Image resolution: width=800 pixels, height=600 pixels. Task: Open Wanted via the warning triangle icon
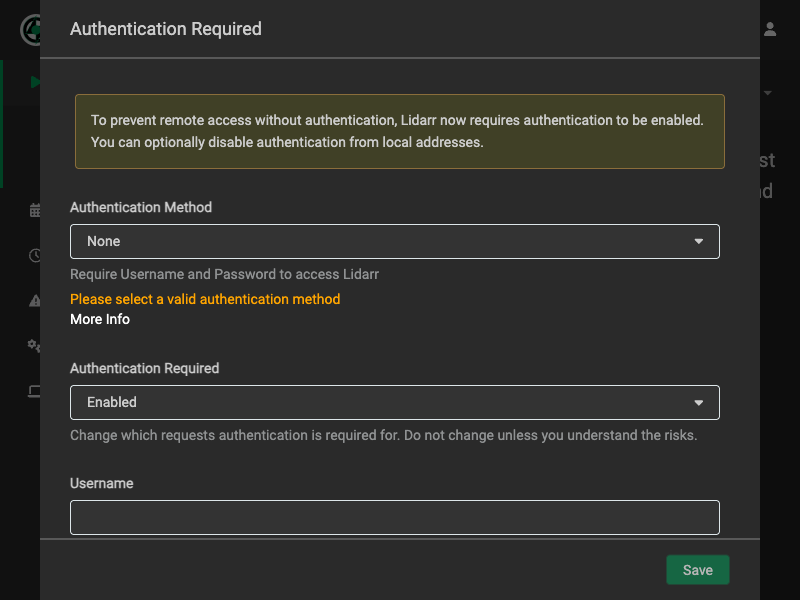click(x=35, y=300)
